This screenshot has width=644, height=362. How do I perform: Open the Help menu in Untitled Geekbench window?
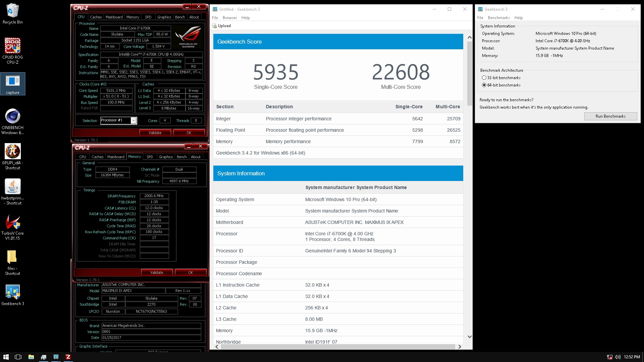tap(246, 18)
